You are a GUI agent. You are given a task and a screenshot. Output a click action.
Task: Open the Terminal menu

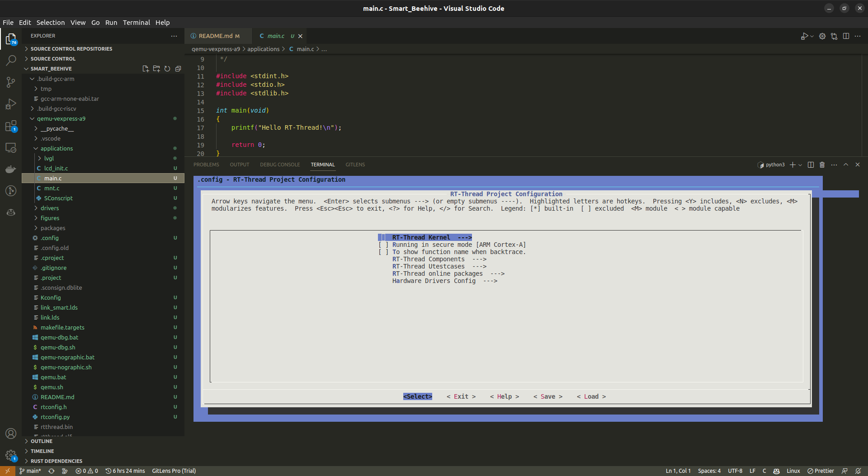click(x=136, y=22)
